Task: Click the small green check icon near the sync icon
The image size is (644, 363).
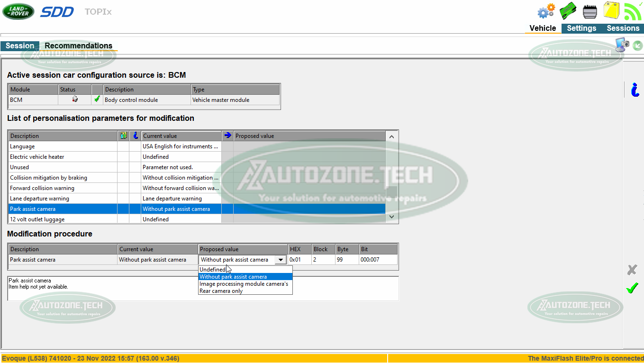Action: 637,45
